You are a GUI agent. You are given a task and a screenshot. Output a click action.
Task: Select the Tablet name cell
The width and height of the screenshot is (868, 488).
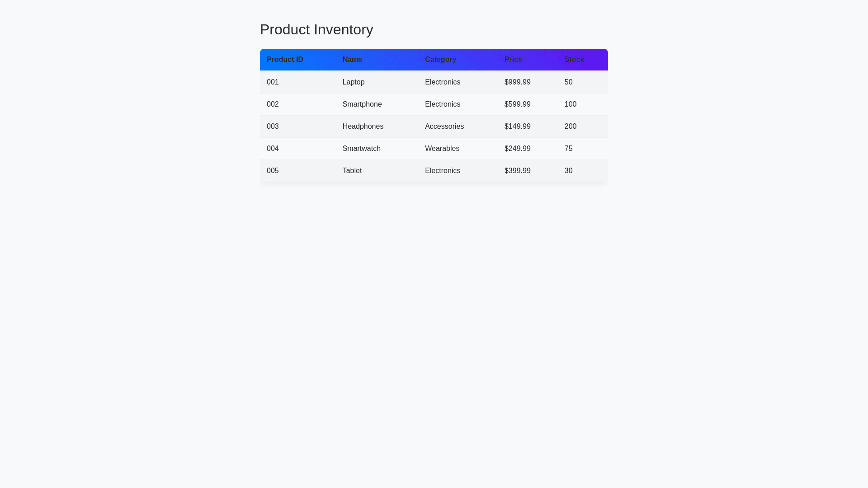352,171
